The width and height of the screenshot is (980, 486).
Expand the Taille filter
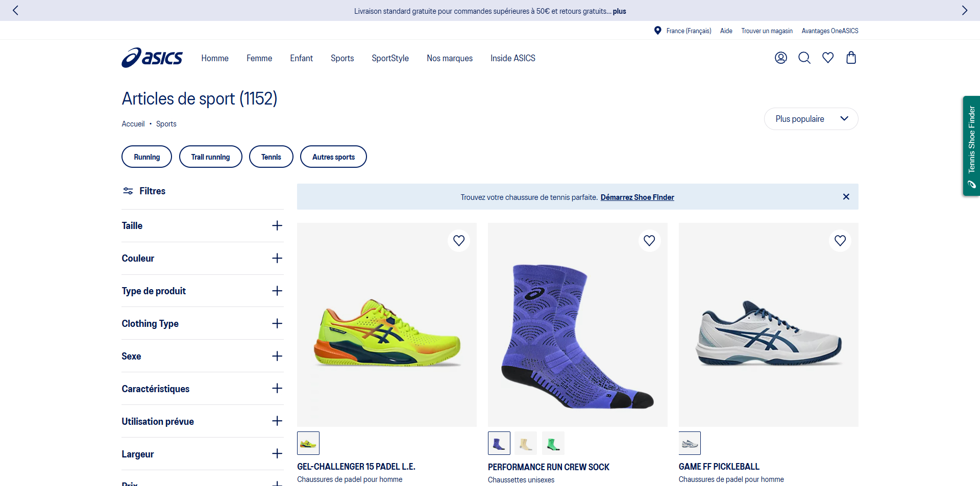click(x=203, y=225)
